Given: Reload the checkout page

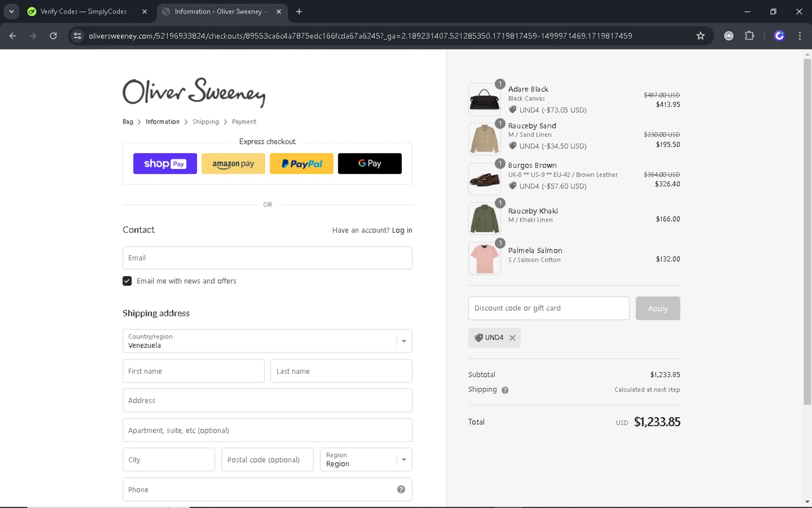Looking at the screenshot, I should [53, 36].
